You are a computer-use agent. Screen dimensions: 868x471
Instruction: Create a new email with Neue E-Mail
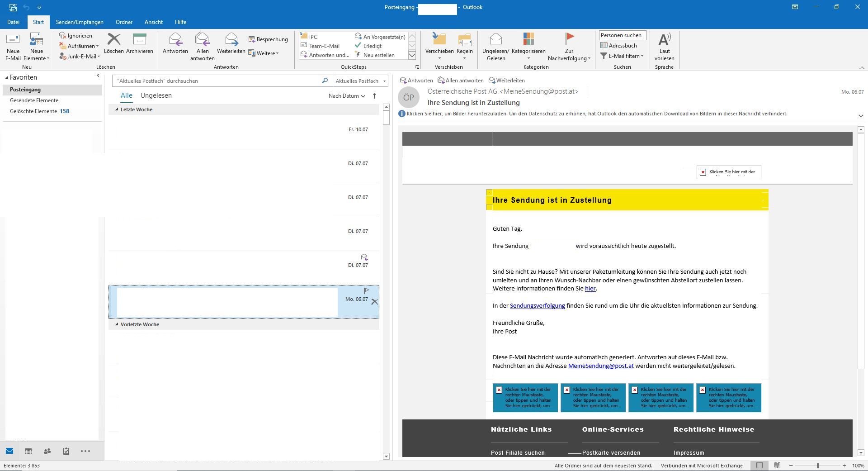[13, 47]
